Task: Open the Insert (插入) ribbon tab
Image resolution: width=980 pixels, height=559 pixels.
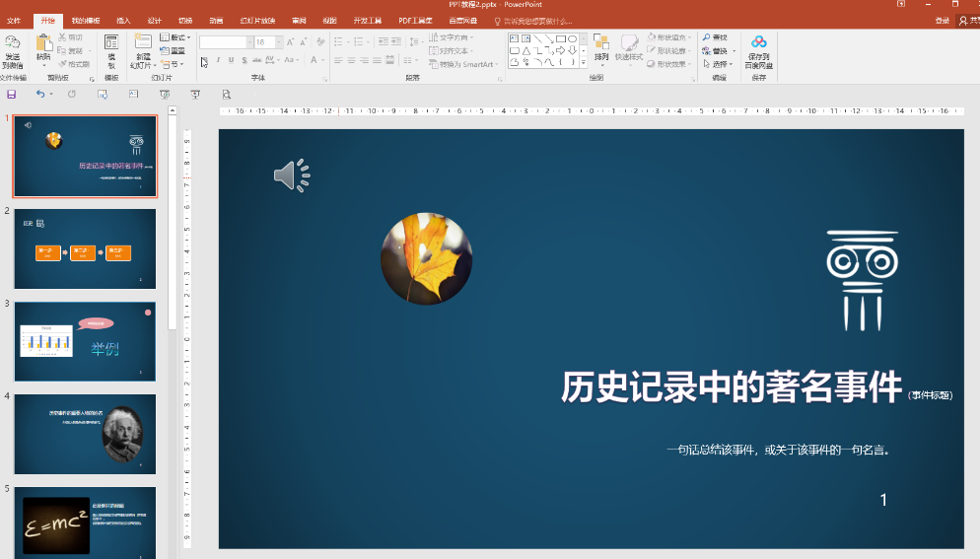Action: click(x=122, y=20)
